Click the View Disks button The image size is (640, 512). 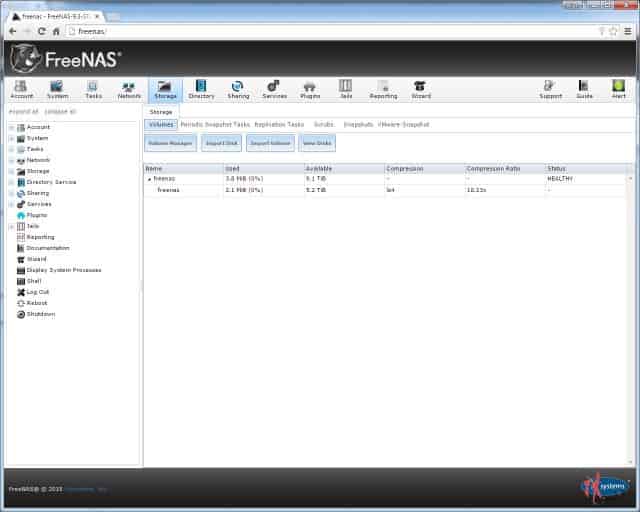[316, 143]
